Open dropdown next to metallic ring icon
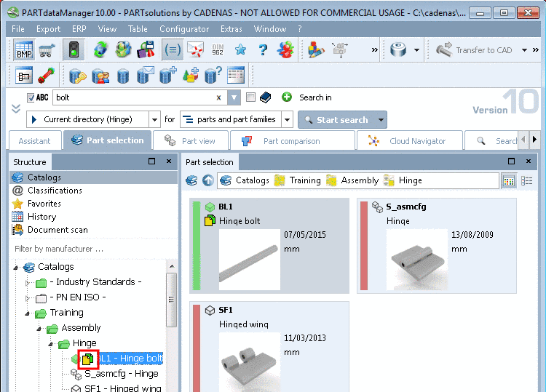Viewport: 546px width, 392px height. coord(416,50)
